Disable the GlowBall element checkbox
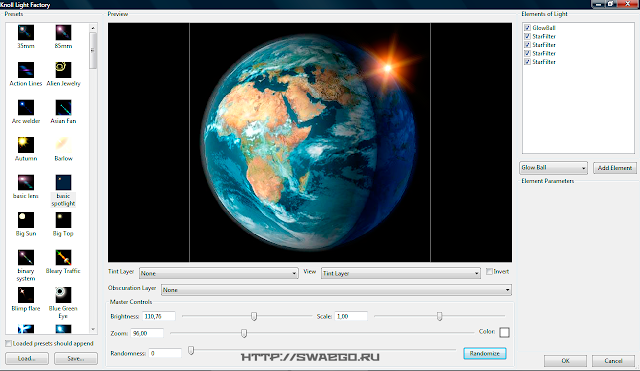Image resolution: width=640 pixels, height=371 pixels. click(x=527, y=28)
